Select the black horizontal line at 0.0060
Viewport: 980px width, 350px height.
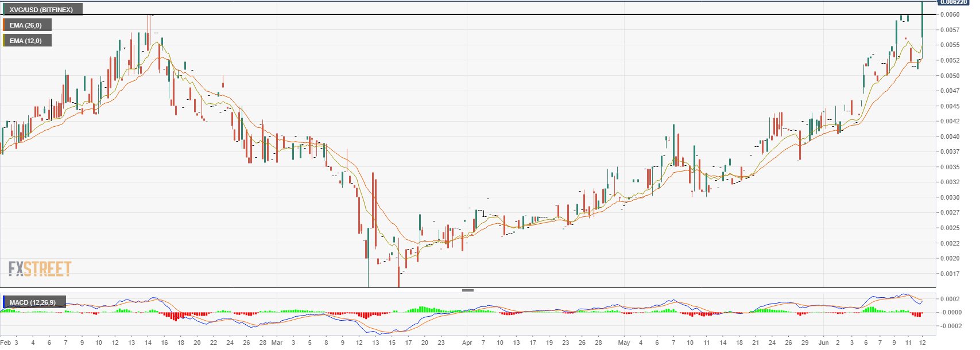(x=468, y=14)
